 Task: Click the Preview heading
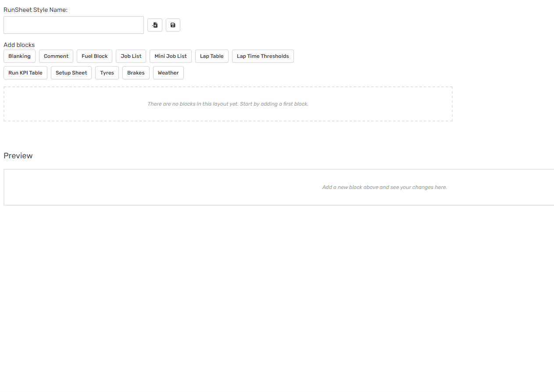coord(18,156)
